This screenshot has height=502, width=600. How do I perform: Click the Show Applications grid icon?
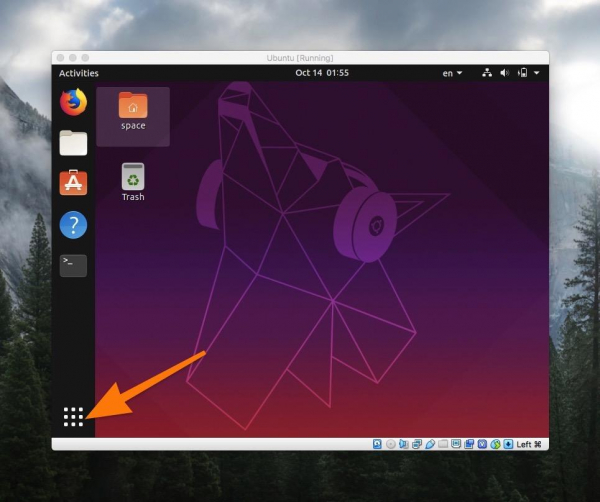[73, 417]
